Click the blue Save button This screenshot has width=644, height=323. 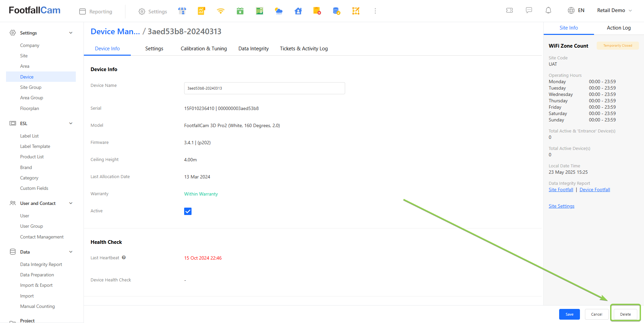[x=569, y=314]
